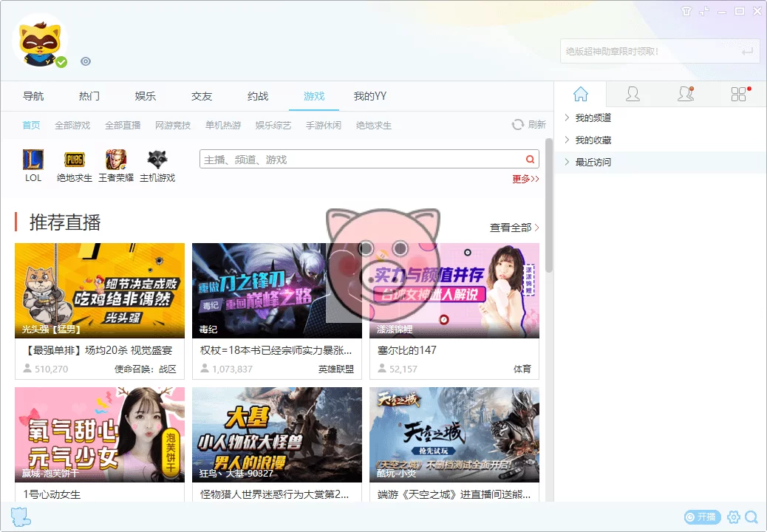Go to the 约战 tab
This screenshot has height=532, width=767.
click(258, 96)
